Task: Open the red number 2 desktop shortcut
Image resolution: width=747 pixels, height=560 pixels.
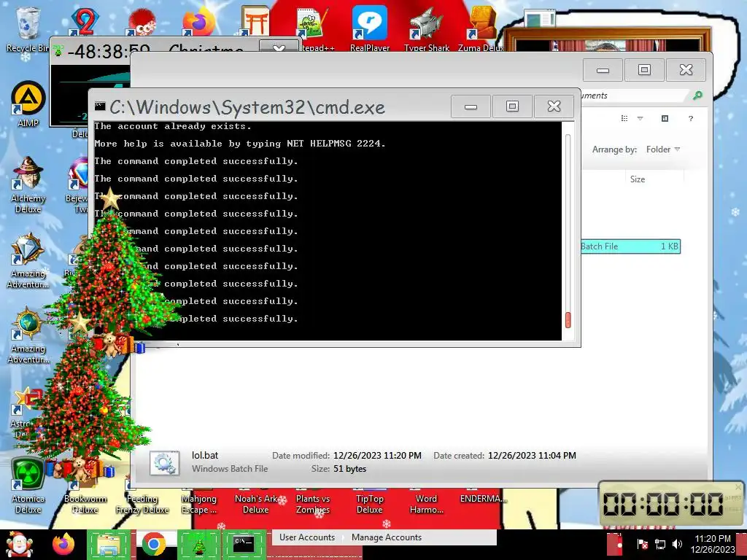Action: coord(84,22)
